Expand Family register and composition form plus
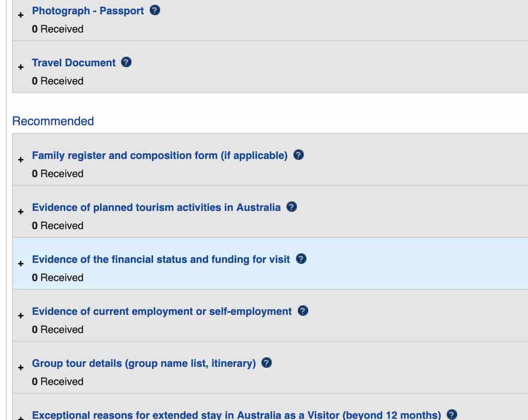The height and width of the screenshot is (420, 528). click(x=21, y=160)
